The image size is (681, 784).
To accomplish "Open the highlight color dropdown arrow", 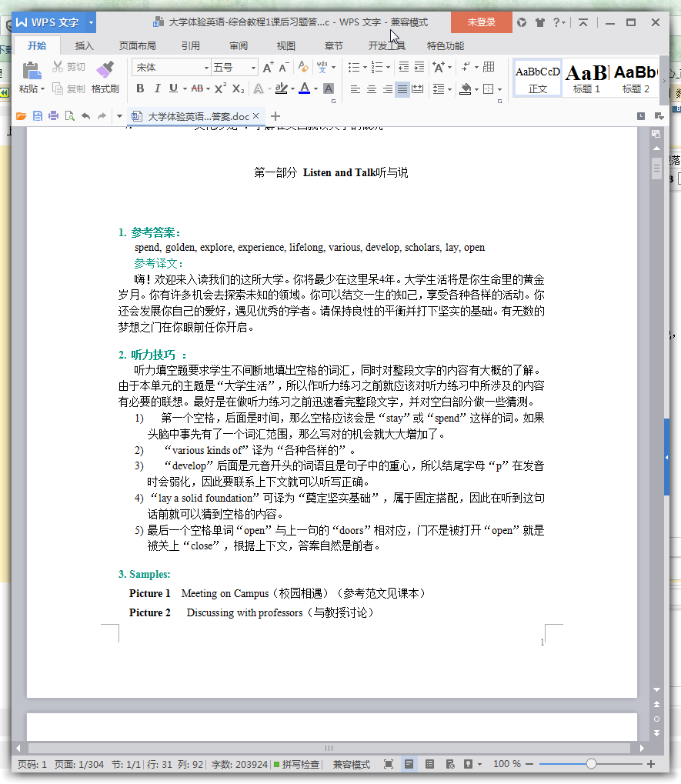I will (292, 89).
